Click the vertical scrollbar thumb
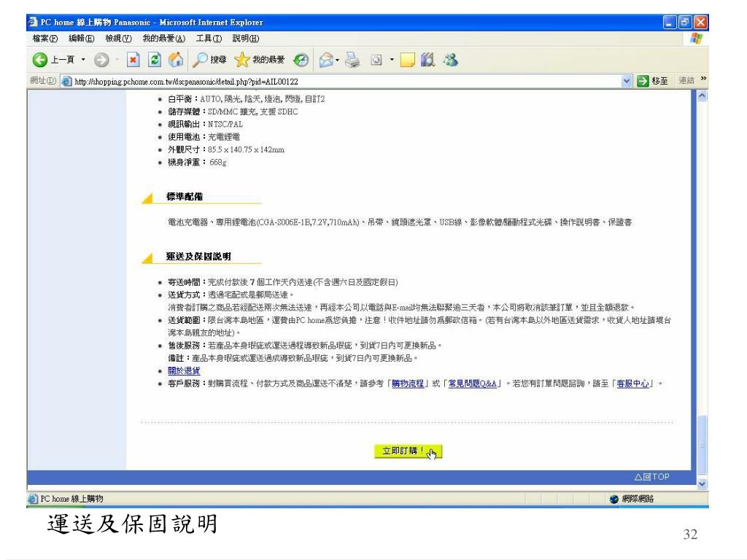Image resolution: width=747 pixels, height=560 pixels. tap(702, 446)
